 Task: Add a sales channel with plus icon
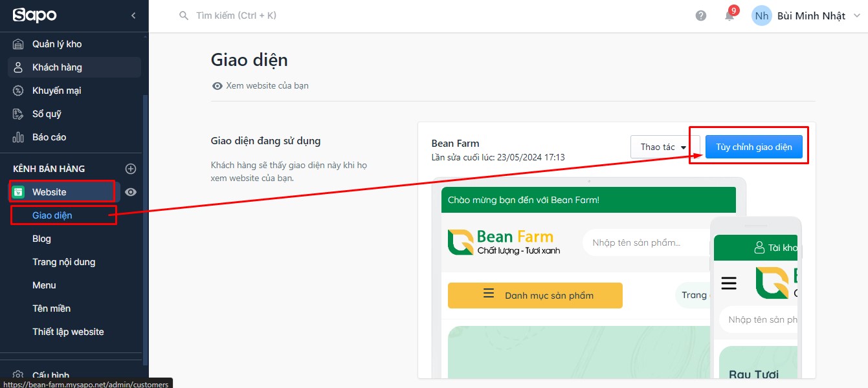click(x=131, y=169)
